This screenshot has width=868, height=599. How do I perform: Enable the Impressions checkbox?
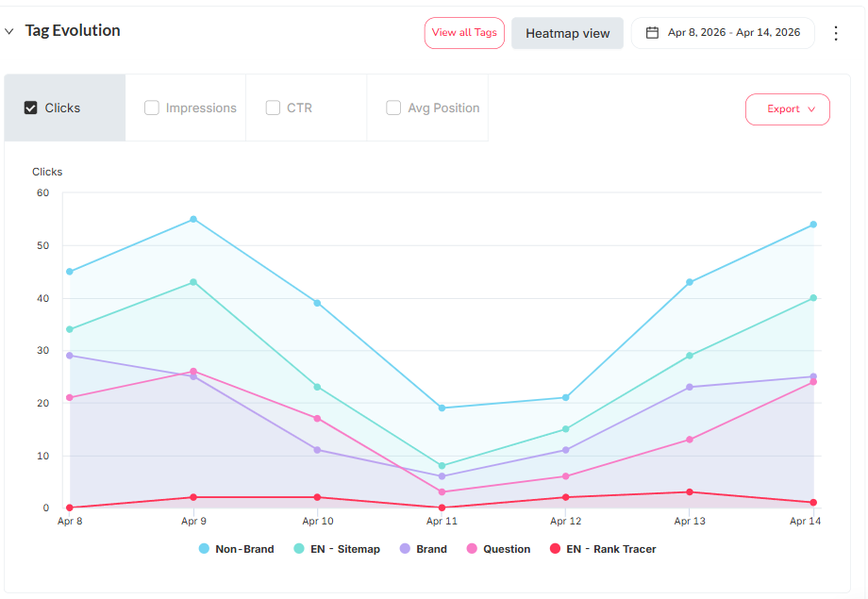point(152,108)
